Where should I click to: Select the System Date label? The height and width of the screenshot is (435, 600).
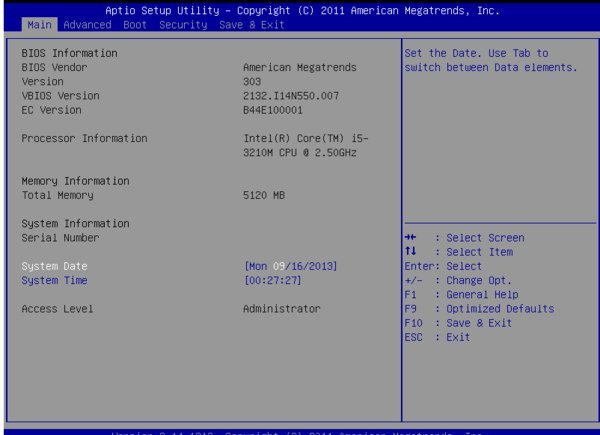point(55,267)
